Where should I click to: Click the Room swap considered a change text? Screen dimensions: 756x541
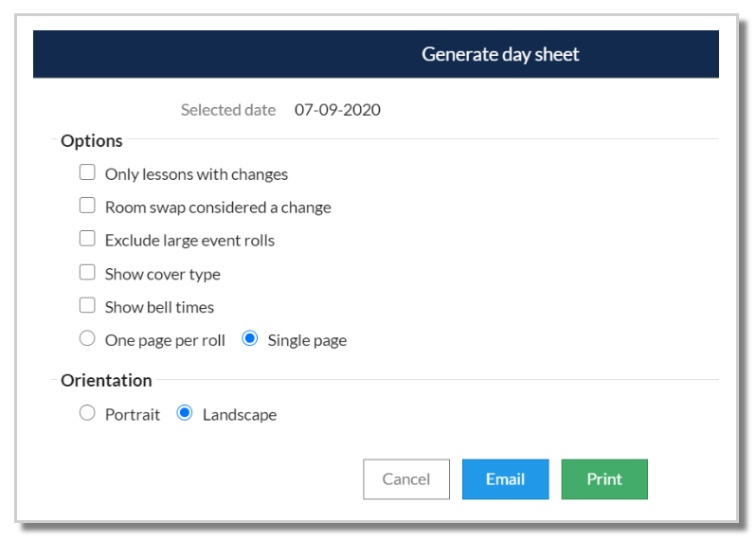pyautogui.click(x=218, y=207)
